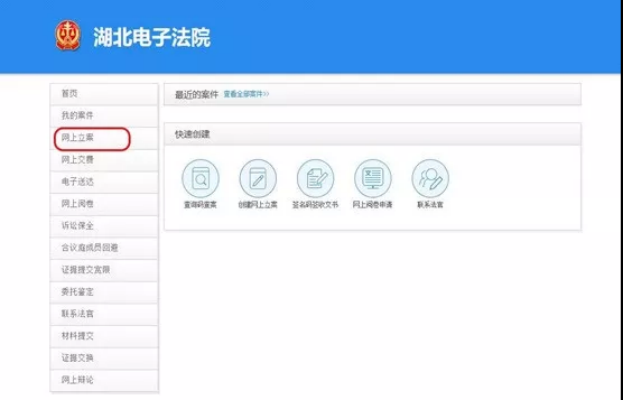
Task: Click the 签名码签收文书 icon
Action: coord(315,179)
